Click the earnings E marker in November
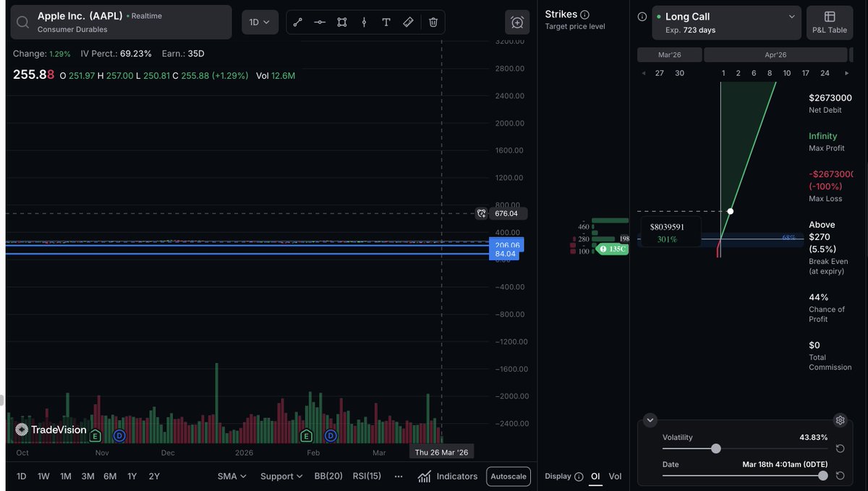This screenshot has width=868, height=491. point(95,436)
